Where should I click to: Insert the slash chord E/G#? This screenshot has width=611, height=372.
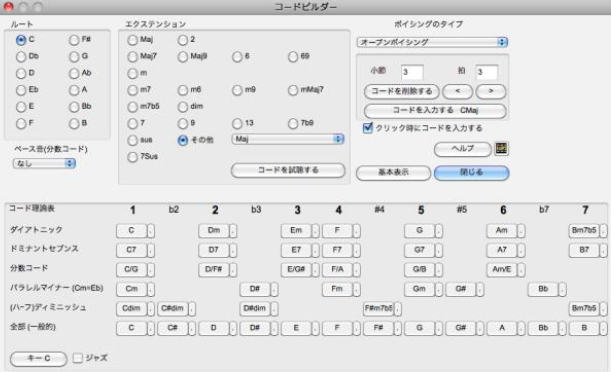point(296,270)
